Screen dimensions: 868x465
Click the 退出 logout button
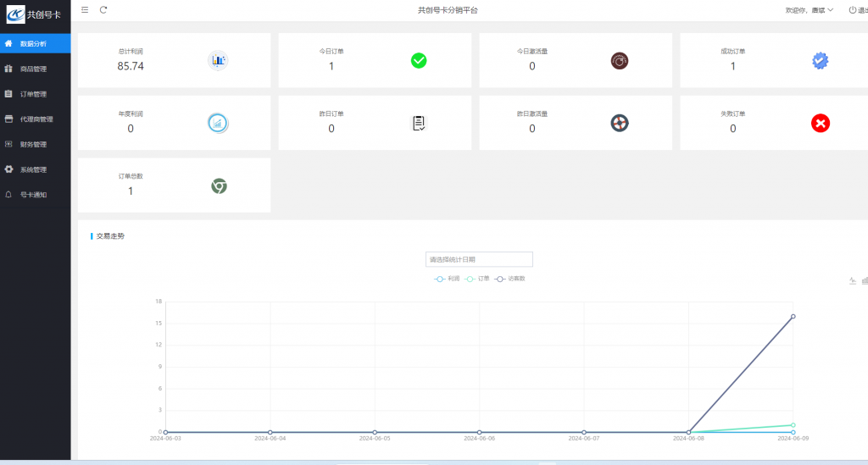pyautogui.click(x=858, y=10)
